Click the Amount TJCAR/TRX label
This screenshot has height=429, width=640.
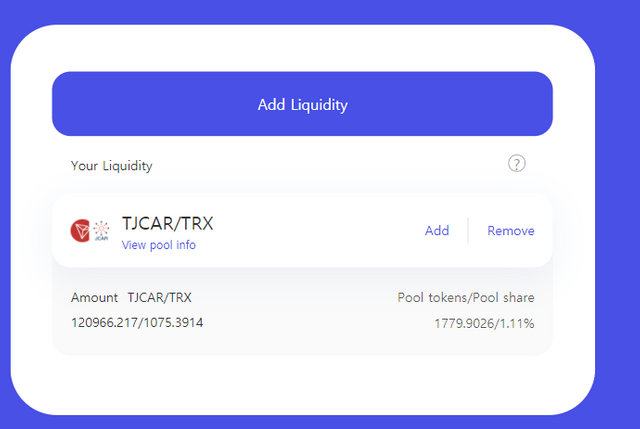tap(131, 298)
